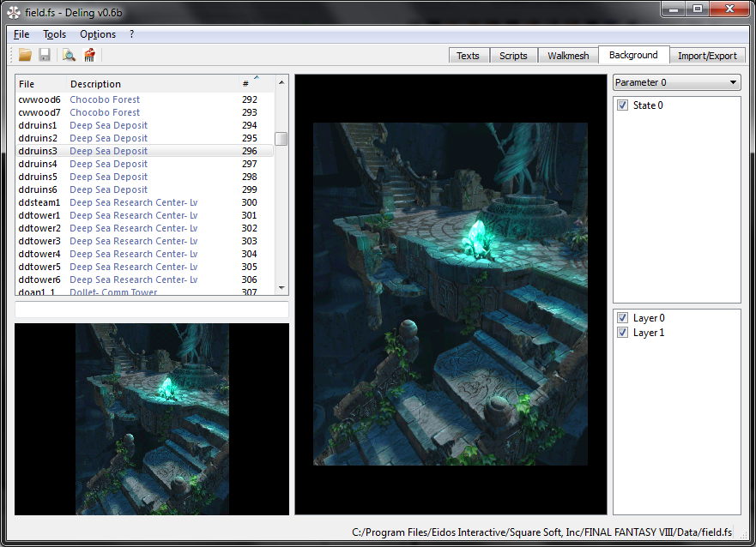Toggle the State 0 checkbox
756x547 pixels.
click(x=622, y=105)
